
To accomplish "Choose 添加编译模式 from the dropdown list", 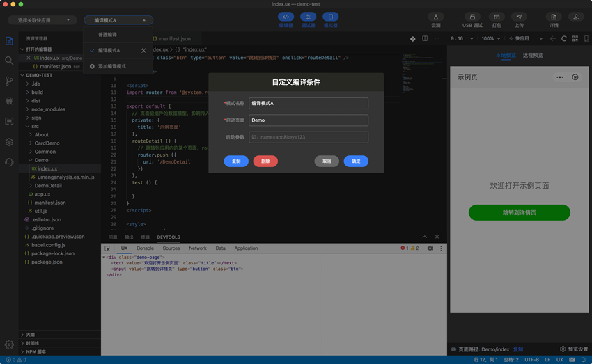I will click(x=111, y=66).
